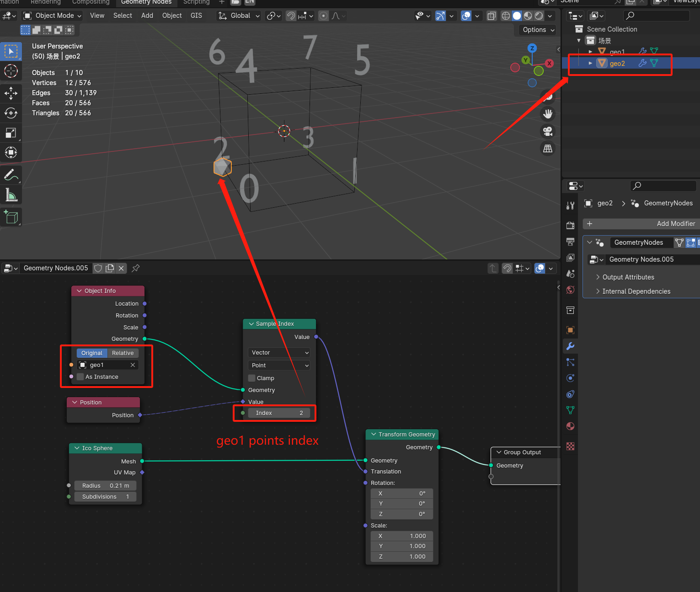This screenshot has height=592, width=700.
Task: Open the Physics properties tab icon
Action: point(570,378)
